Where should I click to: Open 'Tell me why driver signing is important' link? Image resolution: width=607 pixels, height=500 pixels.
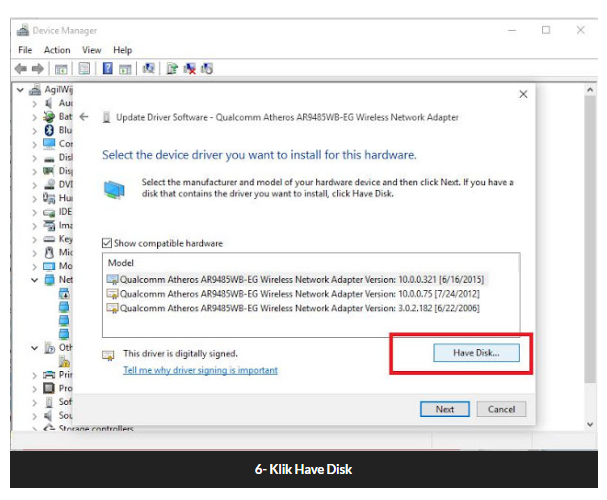tap(200, 370)
